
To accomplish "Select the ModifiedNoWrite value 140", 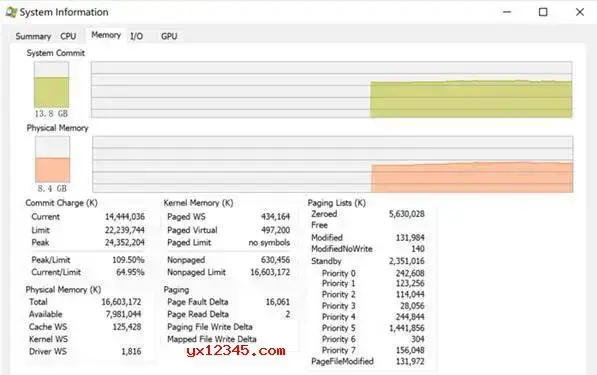I will pos(418,249).
